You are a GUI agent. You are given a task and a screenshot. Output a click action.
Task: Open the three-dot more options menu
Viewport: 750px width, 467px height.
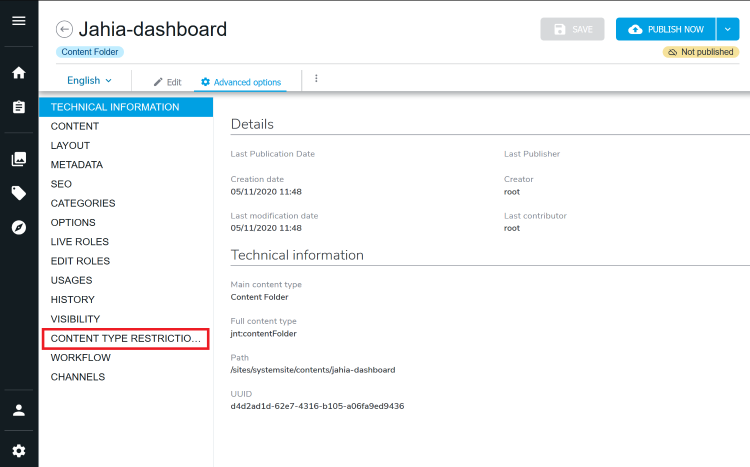[x=316, y=78]
